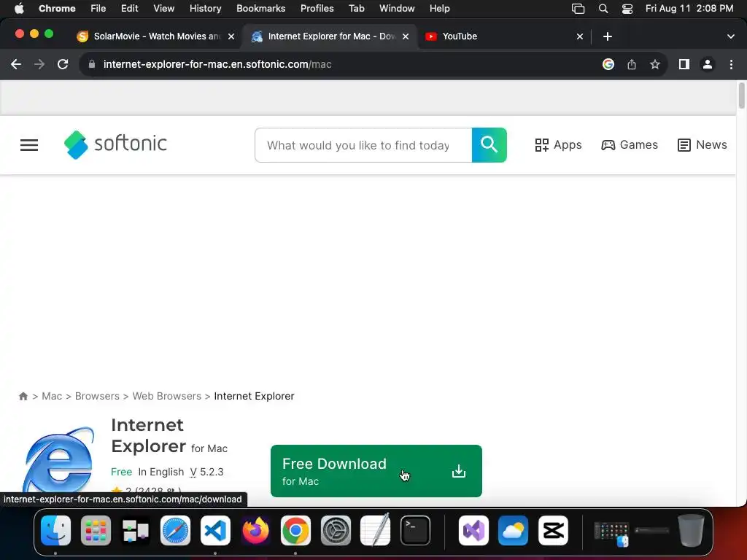Open the Tab menu

click(356, 9)
